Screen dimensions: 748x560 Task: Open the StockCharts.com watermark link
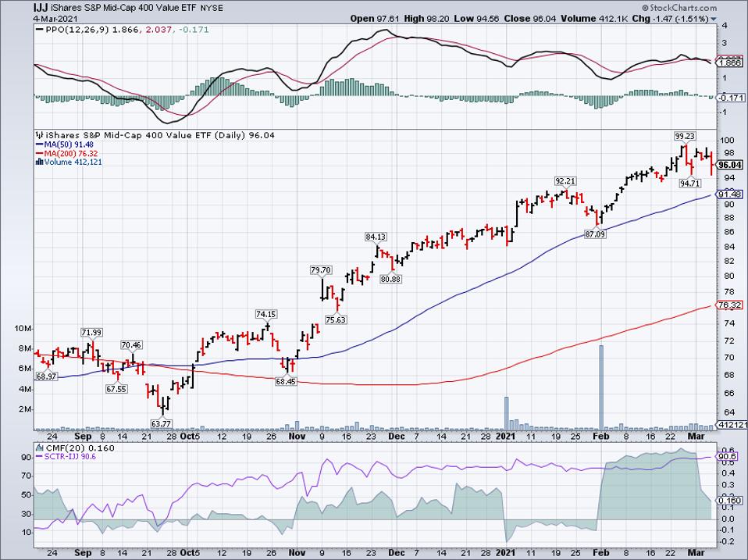(x=709, y=6)
